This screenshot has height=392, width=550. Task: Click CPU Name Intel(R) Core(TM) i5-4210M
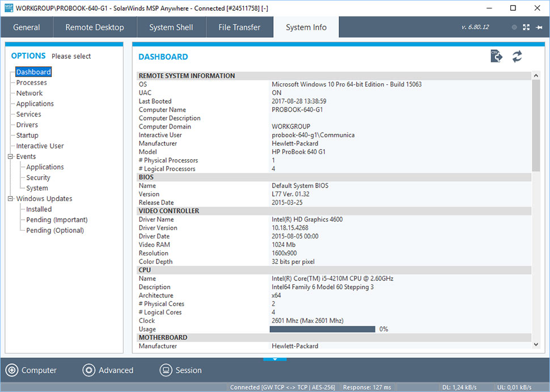tap(332, 279)
